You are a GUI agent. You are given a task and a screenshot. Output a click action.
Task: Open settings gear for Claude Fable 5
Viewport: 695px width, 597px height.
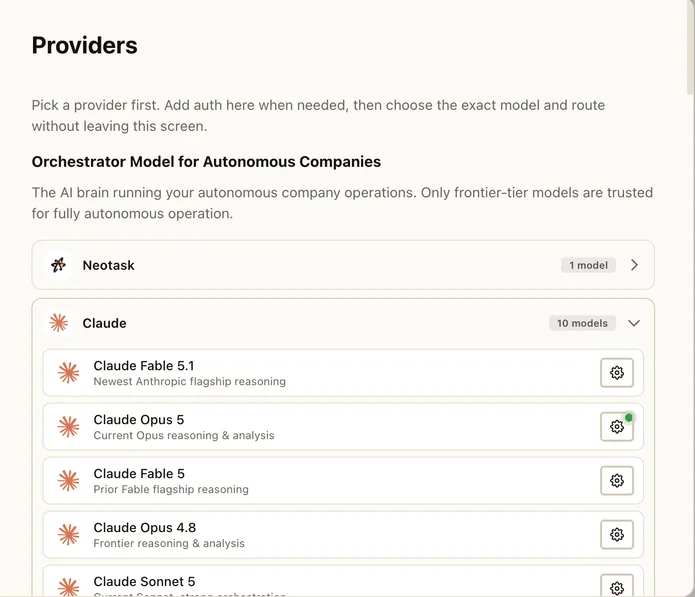pyautogui.click(x=617, y=480)
